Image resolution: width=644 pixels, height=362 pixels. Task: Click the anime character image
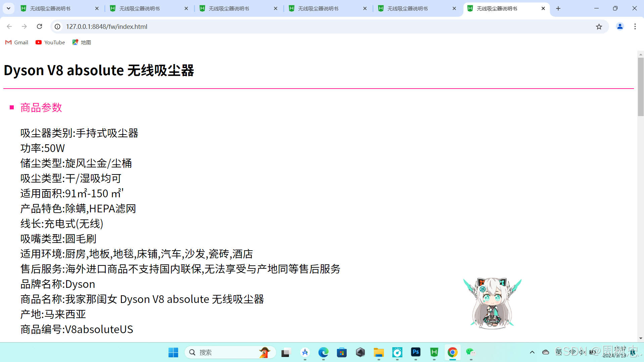coord(492,303)
